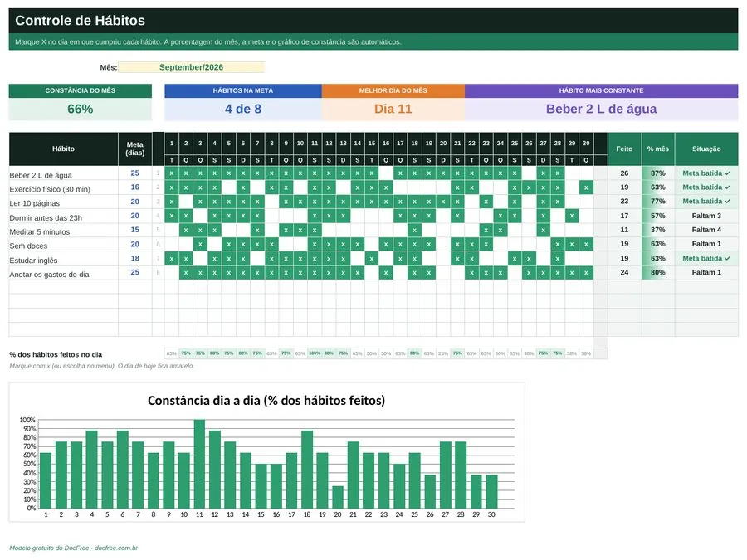
Task: Toggle day 16 X cell for Anotar os gastos
Action: (386, 272)
